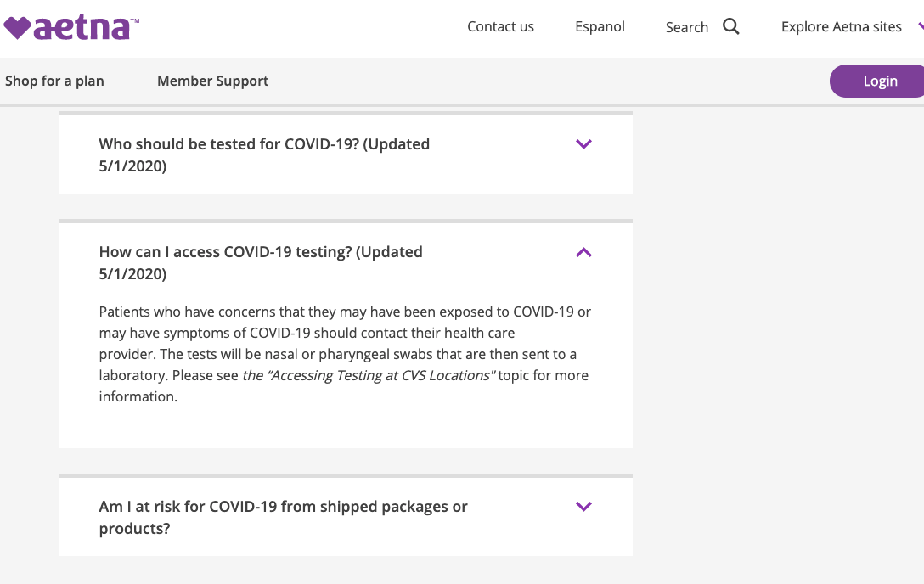Viewport: 924px width, 584px height.
Task: Click purple arrow next to Explore Aetna sites
Action: [920, 27]
